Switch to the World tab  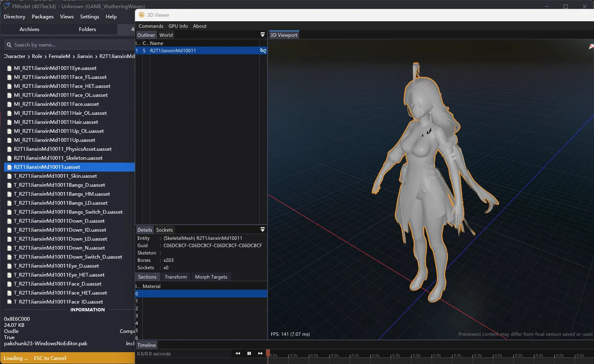(166, 35)
